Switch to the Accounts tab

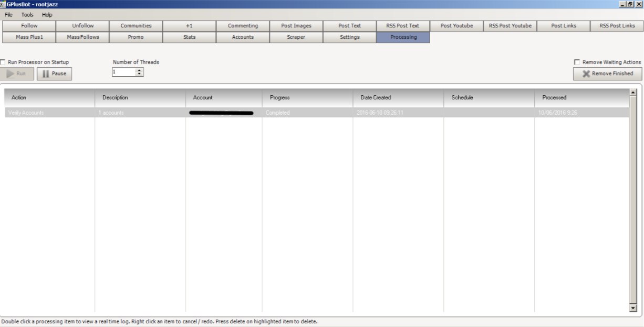pos(243,37)
